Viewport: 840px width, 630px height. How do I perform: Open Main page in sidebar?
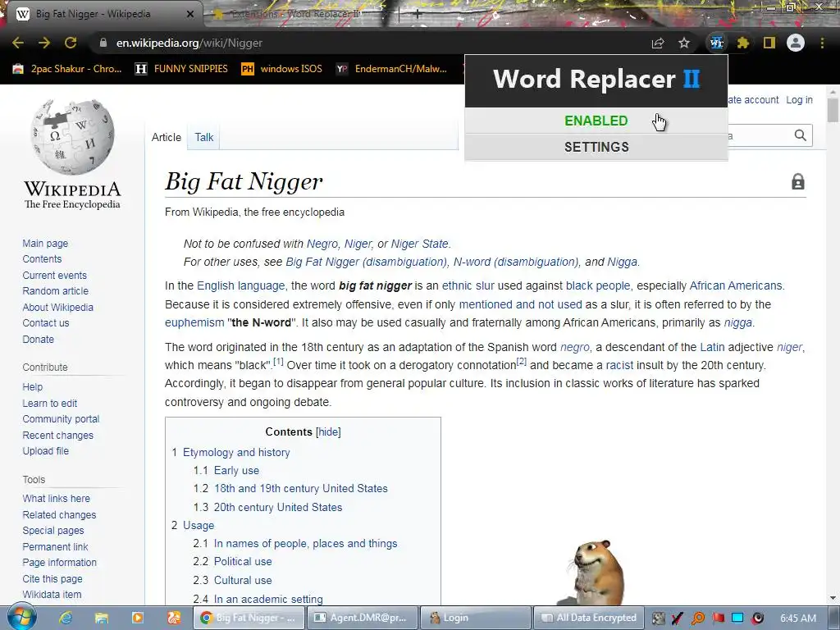tap(45, 243)
